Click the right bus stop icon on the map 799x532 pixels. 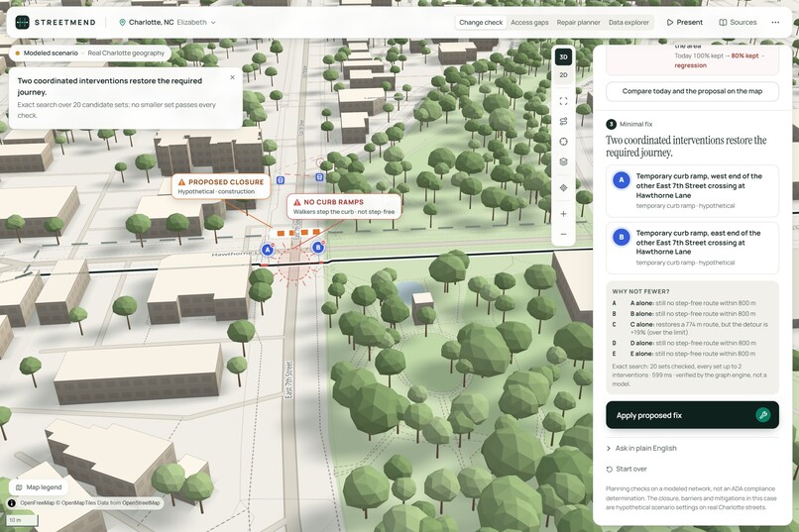[319, 177]
